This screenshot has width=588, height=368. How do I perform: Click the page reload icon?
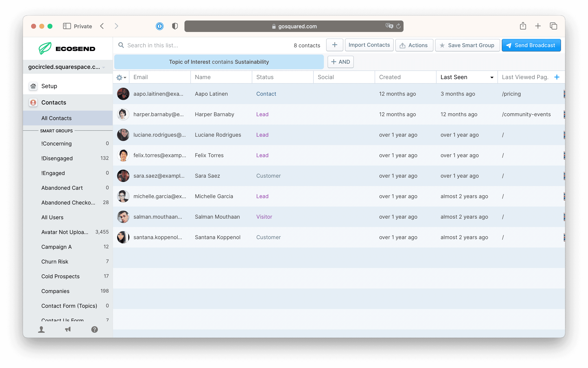(x=398, y=26)
